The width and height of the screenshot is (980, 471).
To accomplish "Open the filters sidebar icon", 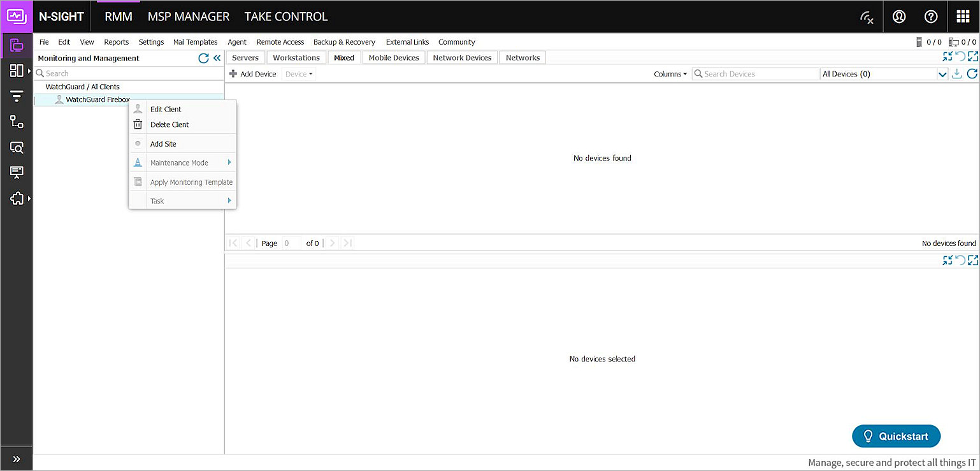I will click(x=17, y=96).
